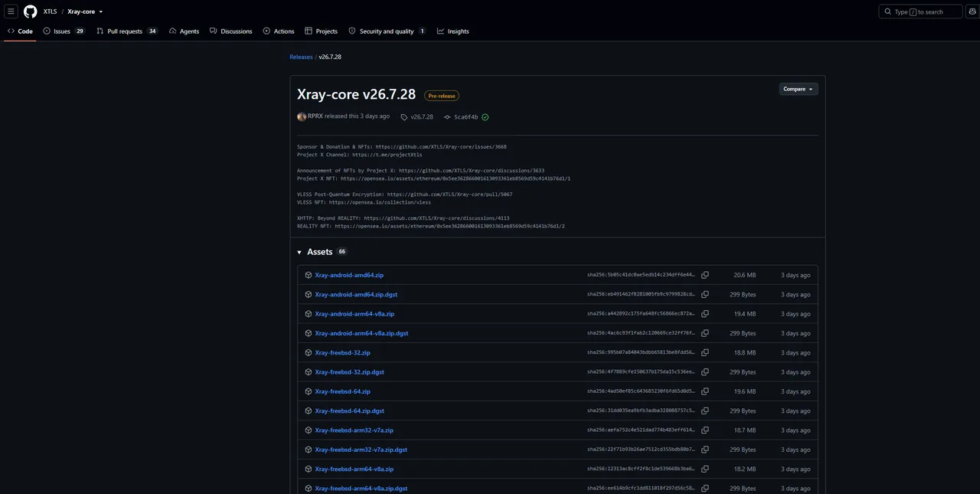Click the Xray-core v26.7.28 release title
The height and width of the screenshot is (494, 980).
tap(357, 94)
